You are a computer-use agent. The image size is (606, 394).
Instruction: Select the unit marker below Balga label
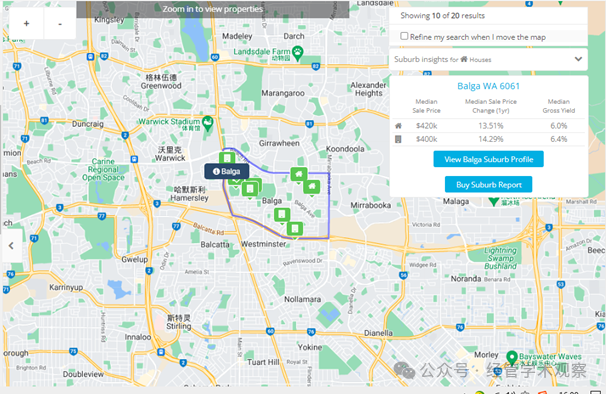pos(282,215)
